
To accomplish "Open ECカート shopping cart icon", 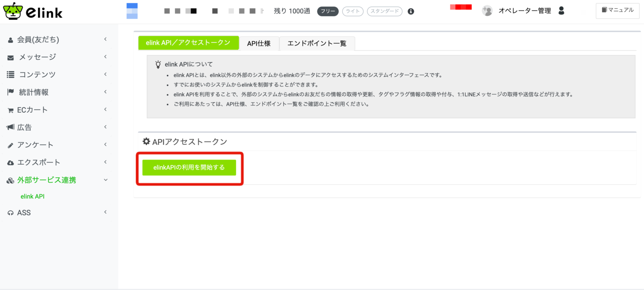I will point(10,110).
